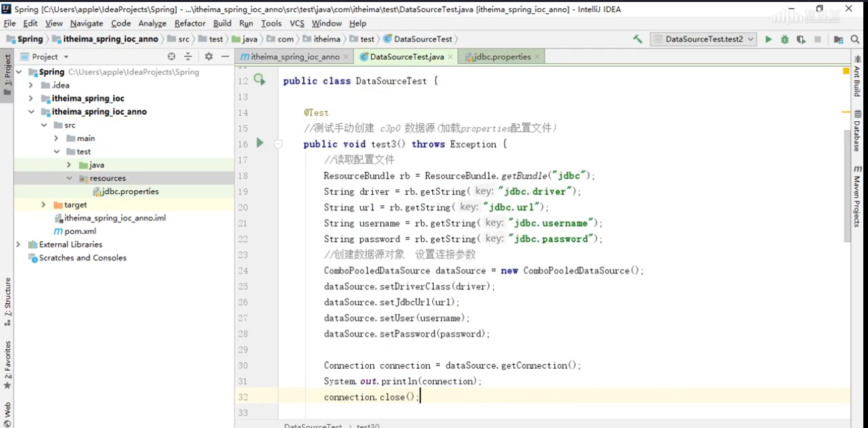868x428 pixels.
Task: Click the Search Everywhere magnifier icon
Action: click(x=857, y=39)
